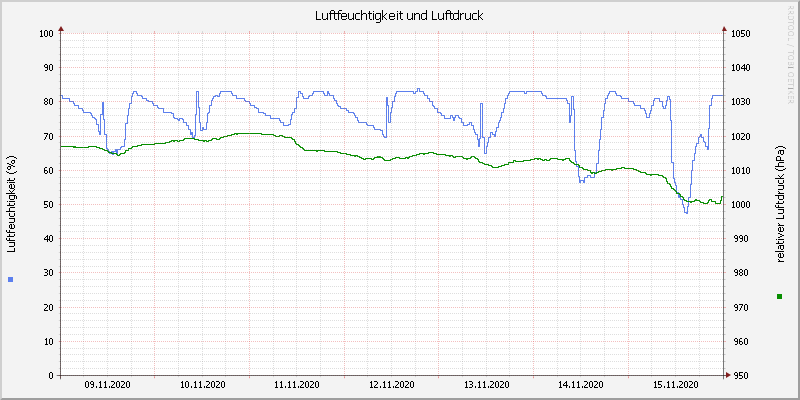
Task: Click the left axis value 10
Action: tap(48, 341)
